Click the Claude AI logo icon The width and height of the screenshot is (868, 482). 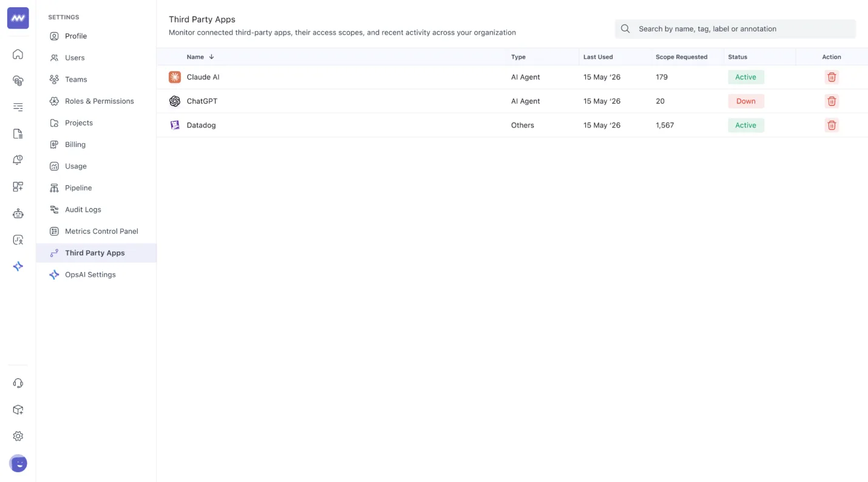point(175,77)
